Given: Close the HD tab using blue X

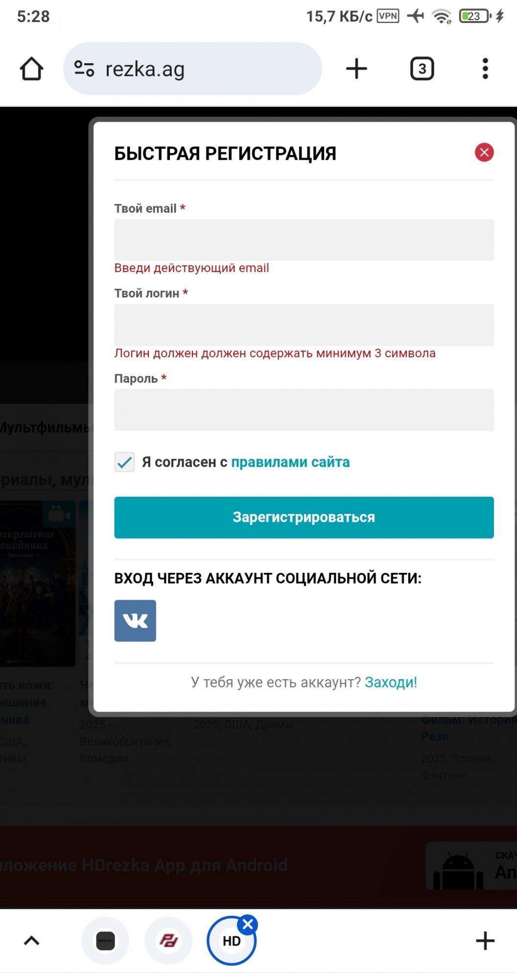Looking at the screenshot, I should [248, 924].
